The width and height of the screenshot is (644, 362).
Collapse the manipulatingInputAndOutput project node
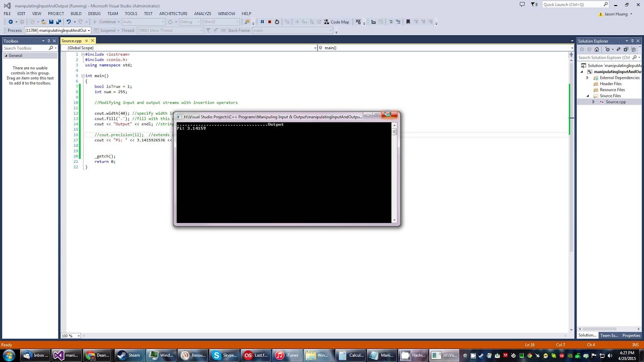[x=582, y=72]
